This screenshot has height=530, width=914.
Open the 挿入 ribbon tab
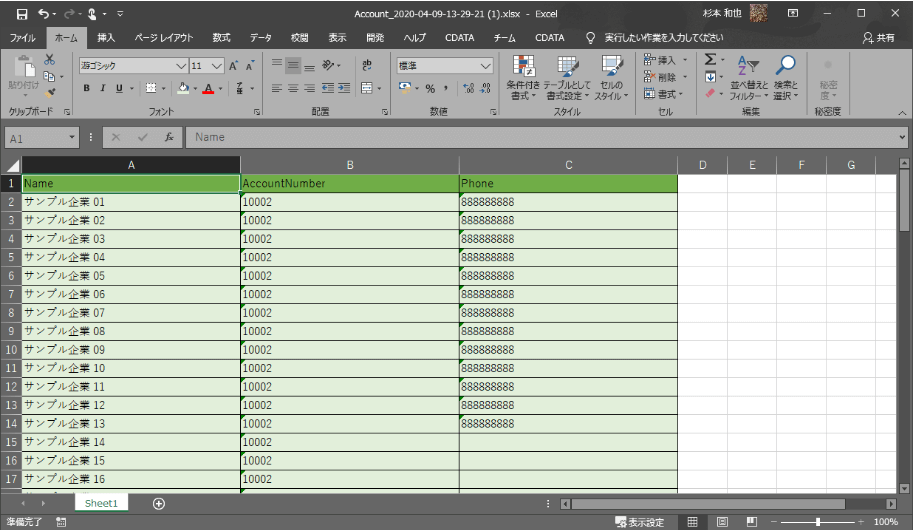coord(106,38)
